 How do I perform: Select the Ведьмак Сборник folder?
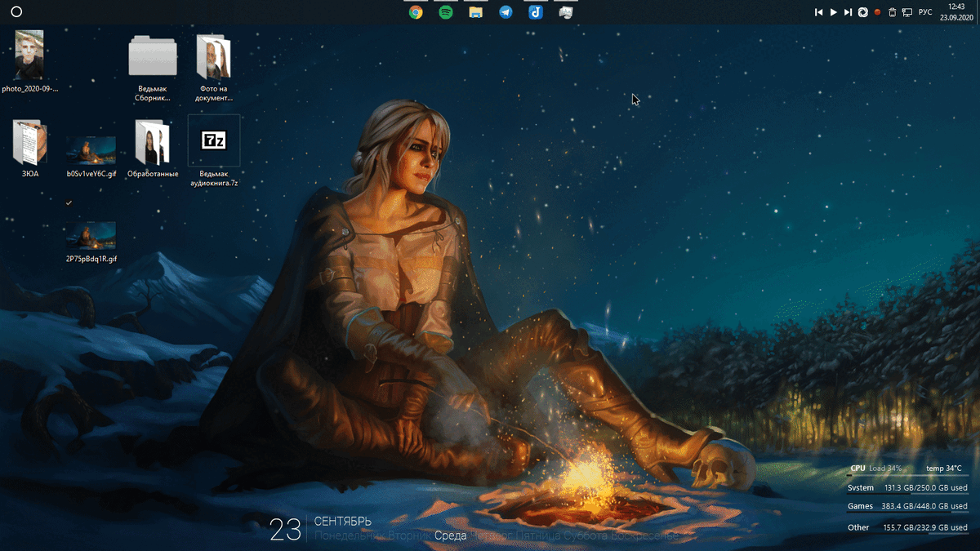[x=153, y=69]
